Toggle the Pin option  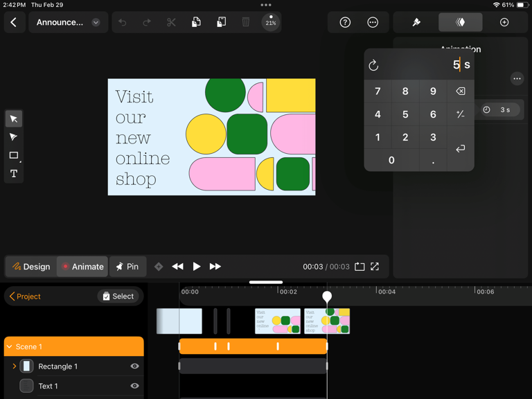point(128,267)
